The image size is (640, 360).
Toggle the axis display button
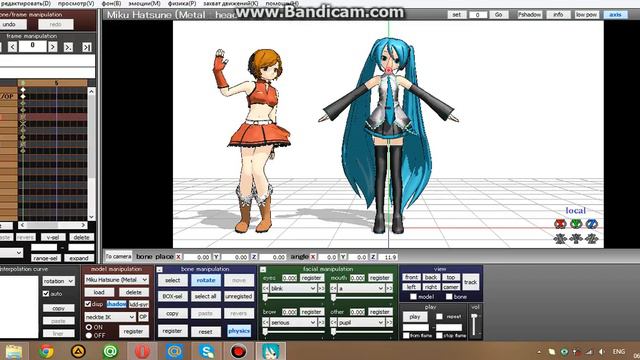point(615,14)
